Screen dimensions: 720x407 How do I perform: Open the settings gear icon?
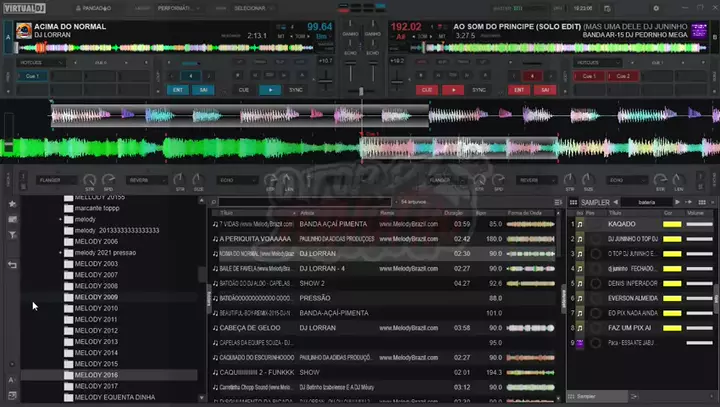[x=656, y=8]
